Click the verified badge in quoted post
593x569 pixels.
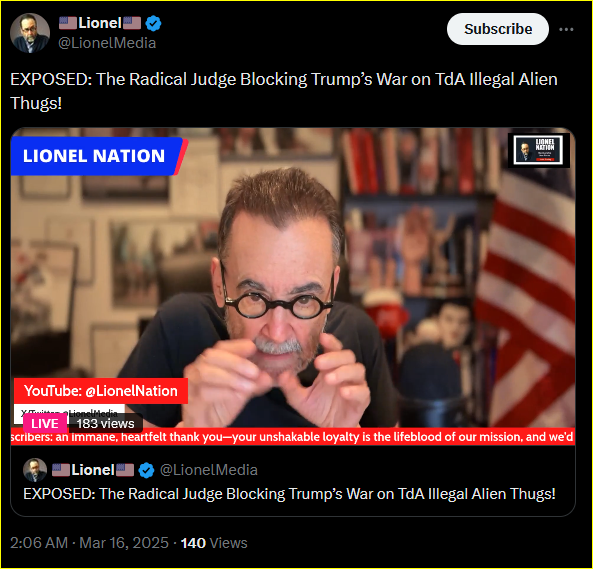click(x=146, y=470)
